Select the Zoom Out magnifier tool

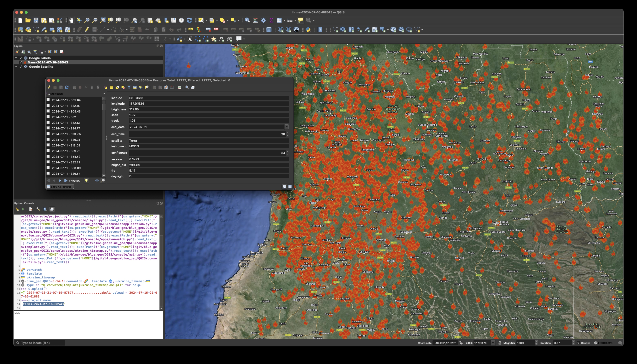pos(95,20)
